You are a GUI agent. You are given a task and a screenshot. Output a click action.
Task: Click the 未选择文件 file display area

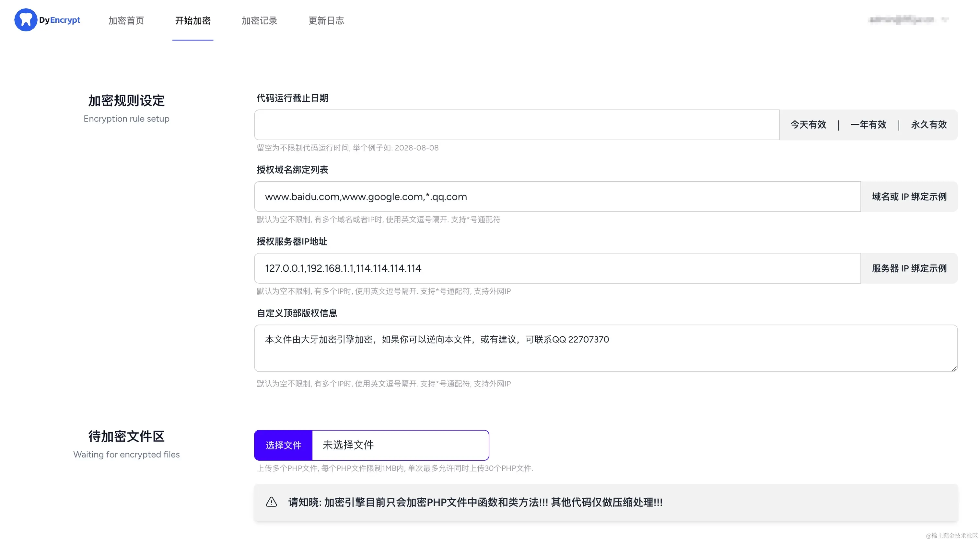coord(401,445)
